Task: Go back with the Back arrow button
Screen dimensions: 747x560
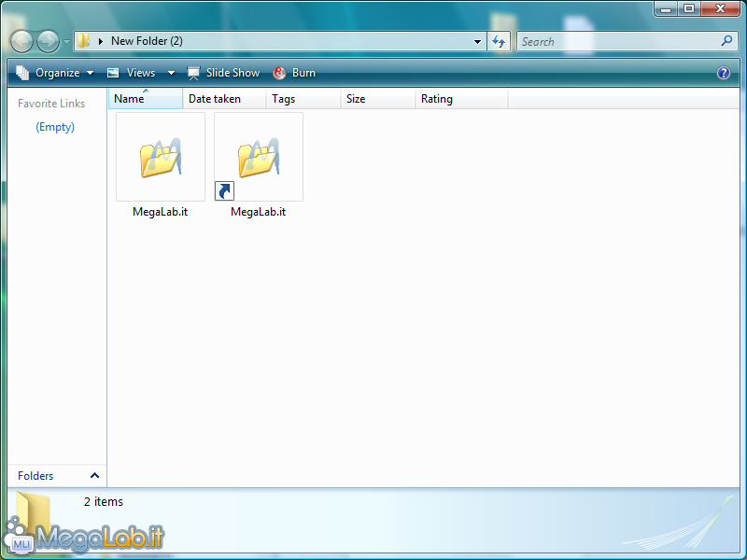Action: point(21,41)
